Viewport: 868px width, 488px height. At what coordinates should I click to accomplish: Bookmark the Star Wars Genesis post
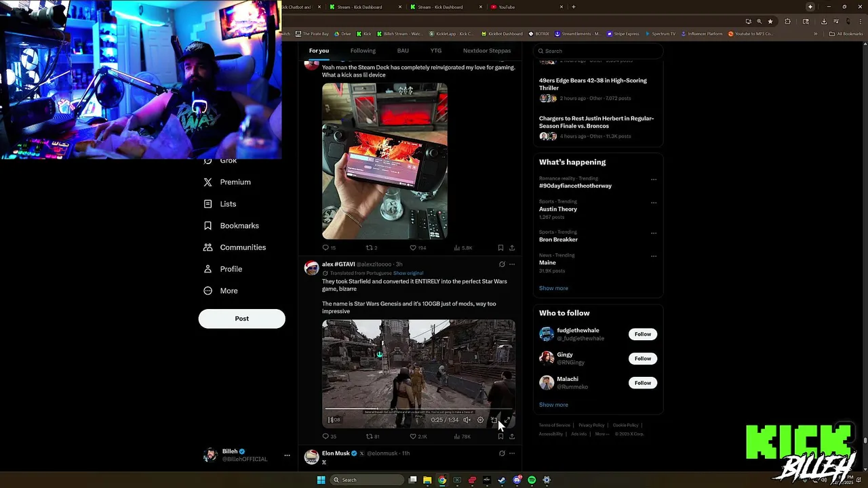point(500,436)
